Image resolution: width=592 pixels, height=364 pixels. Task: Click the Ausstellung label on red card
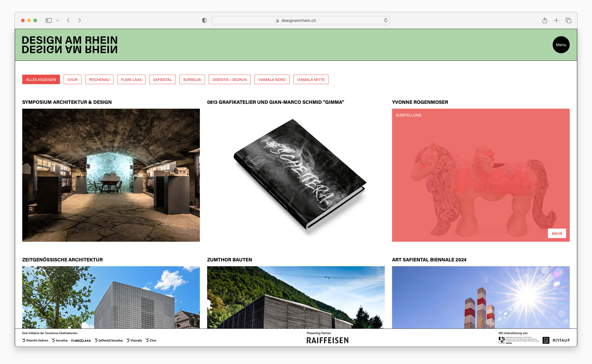[x=408, y=115]
